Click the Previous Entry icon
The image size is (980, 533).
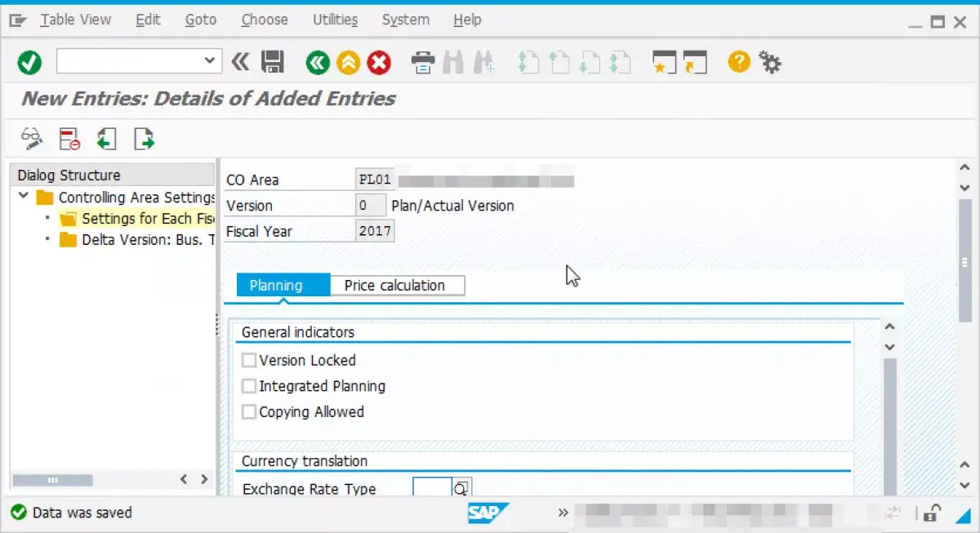106,139
